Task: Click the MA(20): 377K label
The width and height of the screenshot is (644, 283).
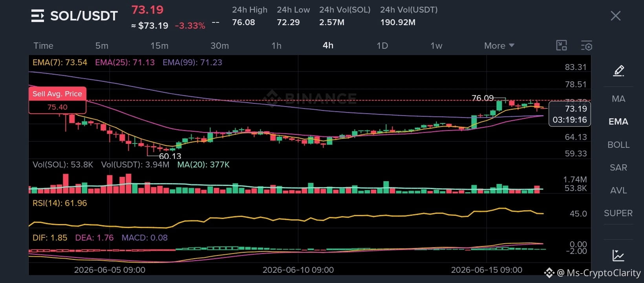Action: (203, 165)
